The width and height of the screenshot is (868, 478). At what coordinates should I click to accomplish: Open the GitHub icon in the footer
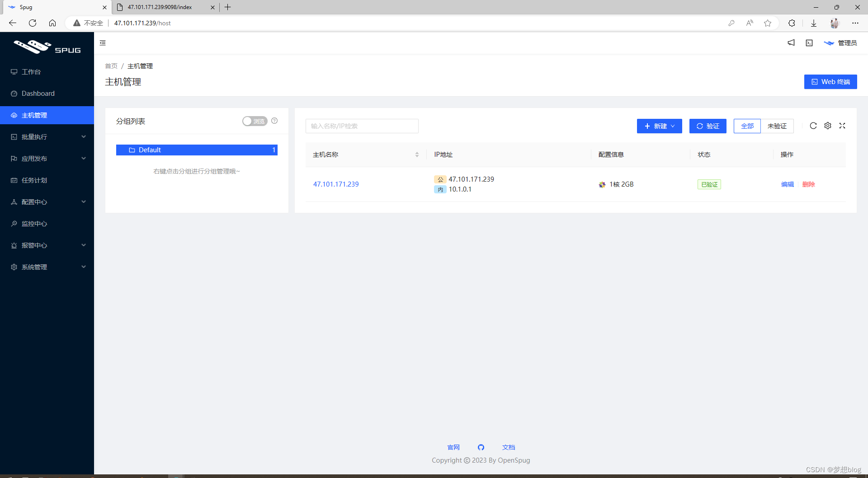point(481,447)
